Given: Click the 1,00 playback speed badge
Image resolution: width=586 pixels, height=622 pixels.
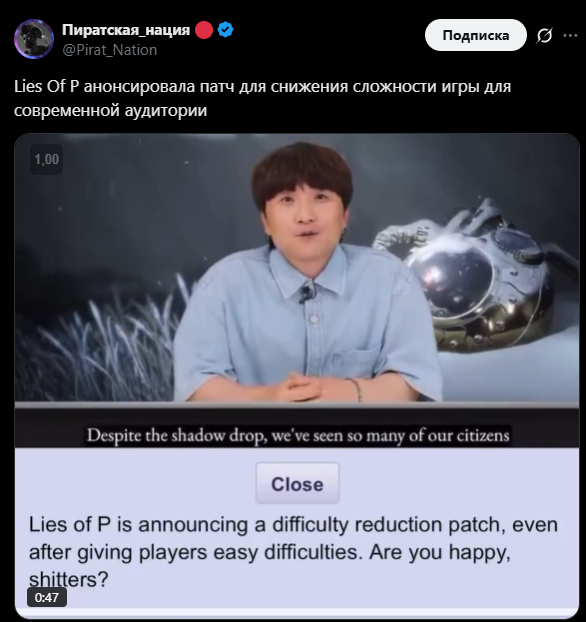Looking at the screenshot, I should pyautogui.click(x=46, y=159).
